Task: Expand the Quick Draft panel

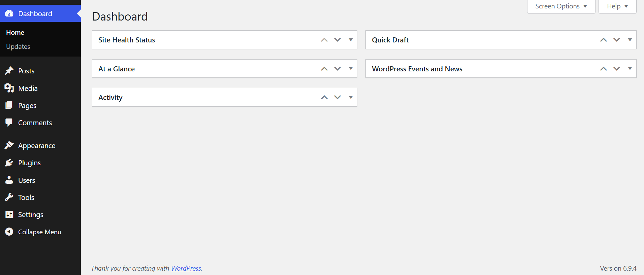Action: tap(630, 40)
